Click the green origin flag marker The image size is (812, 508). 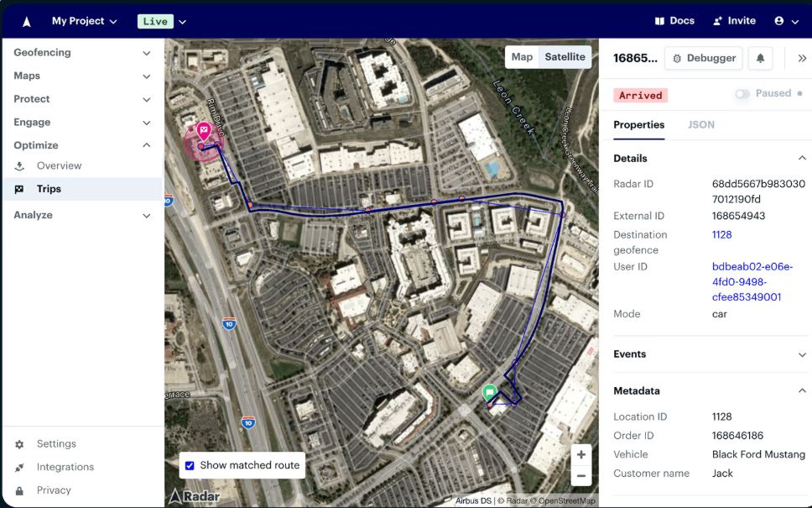490,392
